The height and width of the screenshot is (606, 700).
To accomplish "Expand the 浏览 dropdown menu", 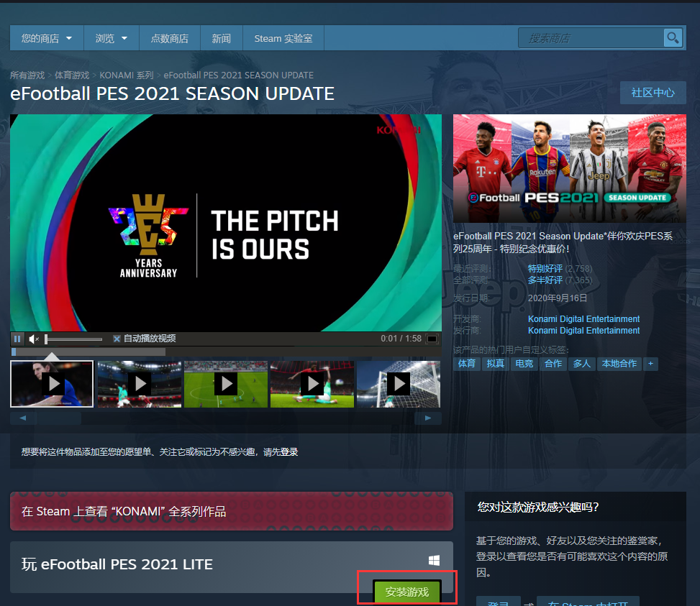I will coord(112,38).
